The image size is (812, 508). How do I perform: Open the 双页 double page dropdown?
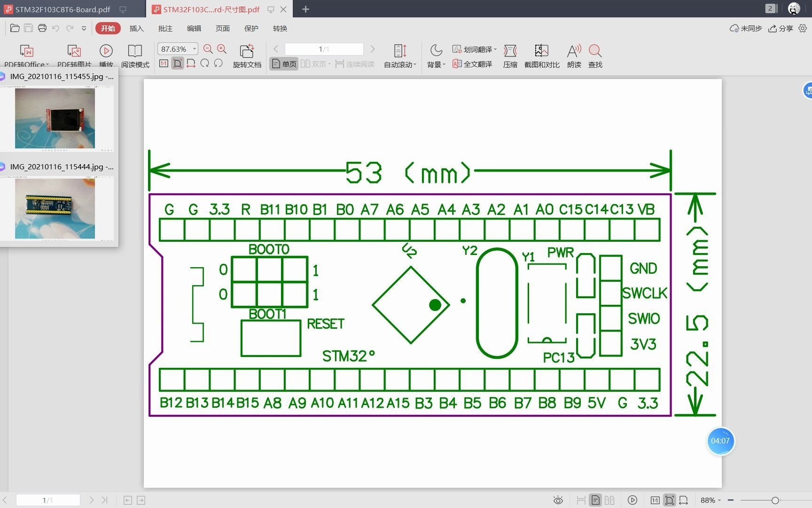[316, 64]
